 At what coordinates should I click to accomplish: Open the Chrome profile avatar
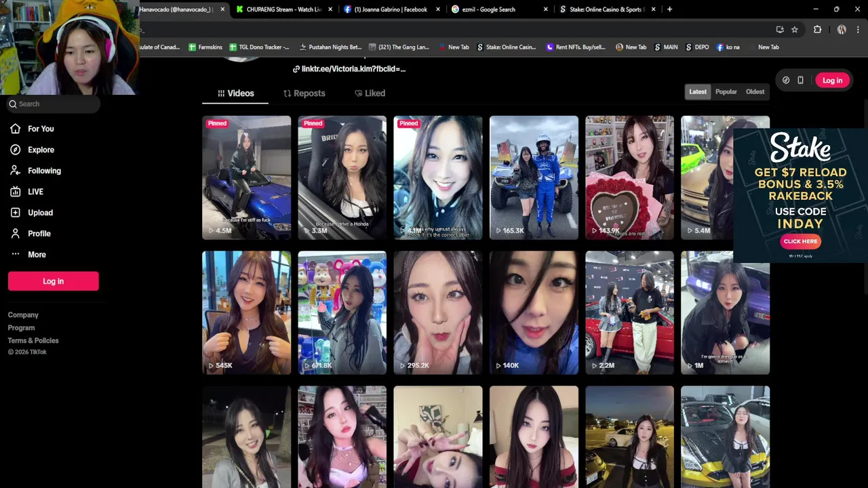click(x=842, y=30)
